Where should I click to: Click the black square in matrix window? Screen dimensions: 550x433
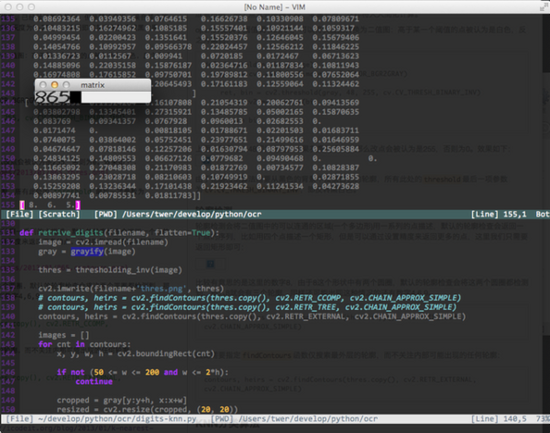click(75, 97)
